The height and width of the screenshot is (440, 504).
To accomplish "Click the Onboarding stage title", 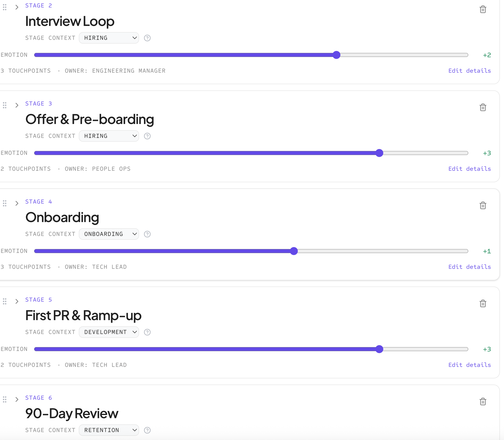I will 62,217.
